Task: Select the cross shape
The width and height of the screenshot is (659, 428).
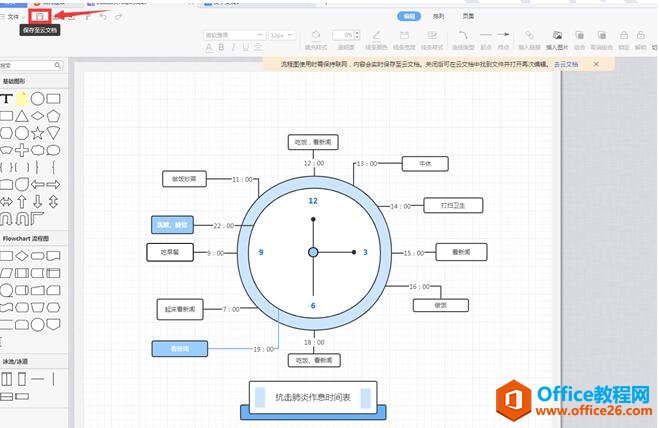Action: (x=22, y=150)
